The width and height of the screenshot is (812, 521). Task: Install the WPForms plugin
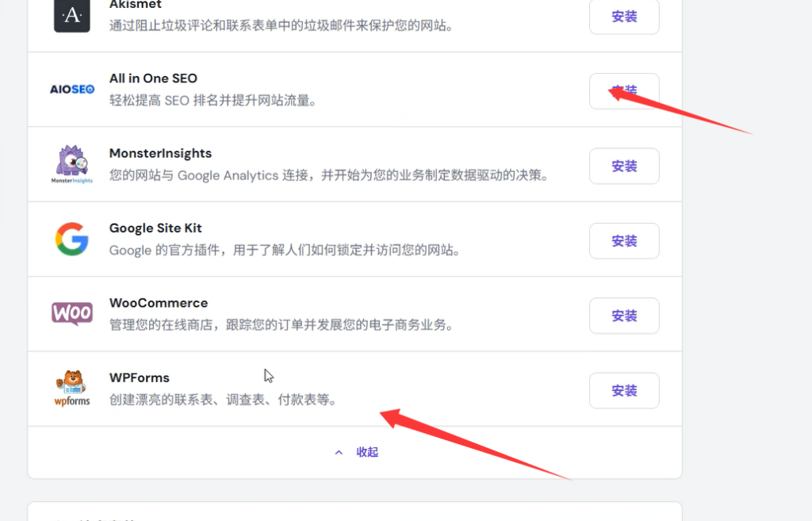point(624,390)
